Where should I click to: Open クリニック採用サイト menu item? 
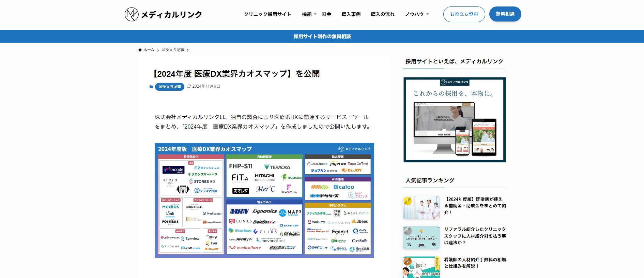[267, 14]
